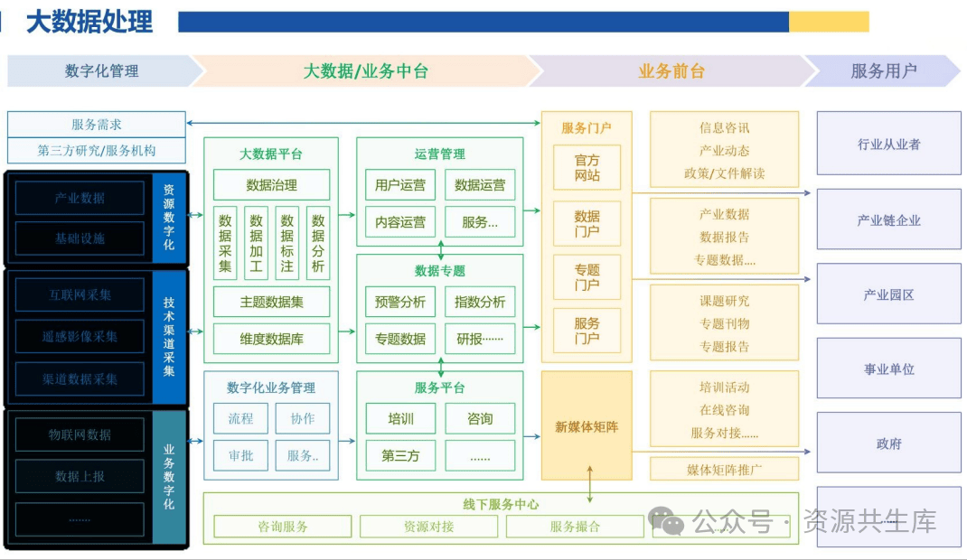967x560 pixels.
Task: Click the 媒体矩阵推广 box
Action: (x=725, y=470)
